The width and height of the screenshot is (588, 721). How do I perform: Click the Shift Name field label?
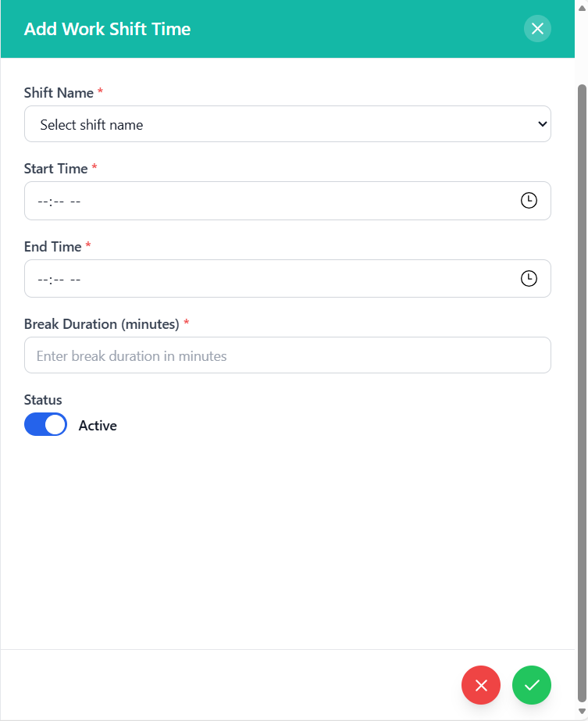tap(59, 93)
